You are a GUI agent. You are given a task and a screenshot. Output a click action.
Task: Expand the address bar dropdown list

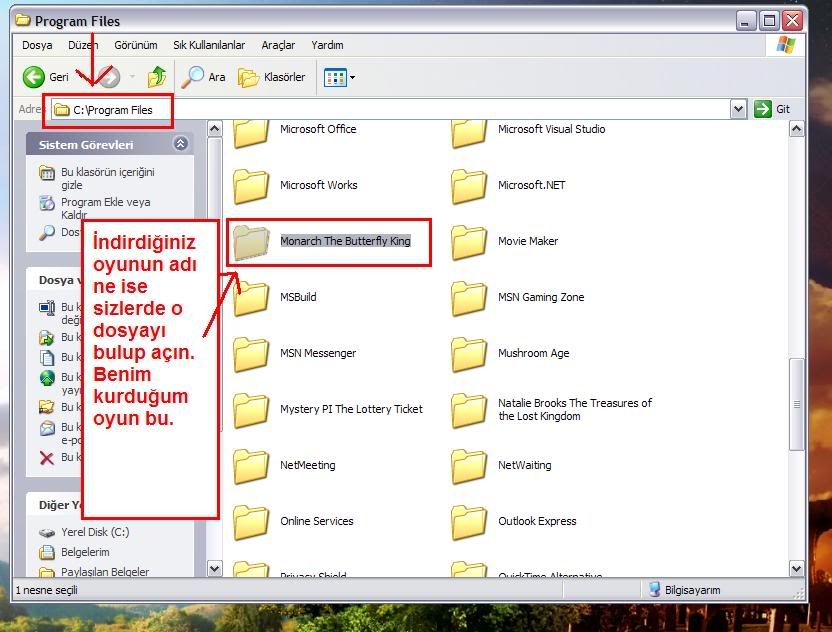point(738,110)
